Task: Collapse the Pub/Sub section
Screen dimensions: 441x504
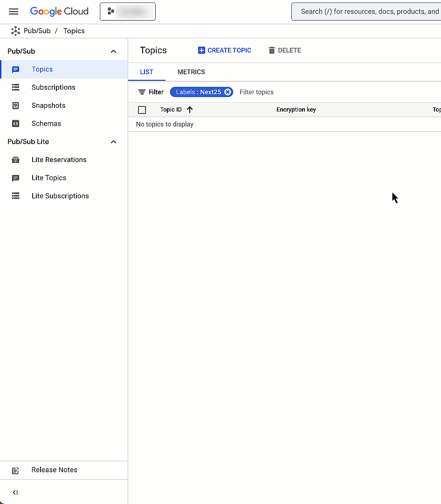Action: [113, 51]
